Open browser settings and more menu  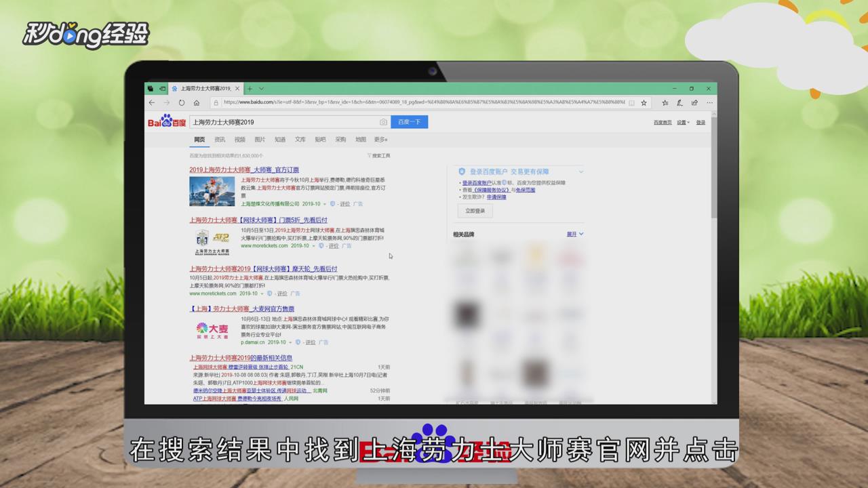pyautogui.click(x=709, y=103)
